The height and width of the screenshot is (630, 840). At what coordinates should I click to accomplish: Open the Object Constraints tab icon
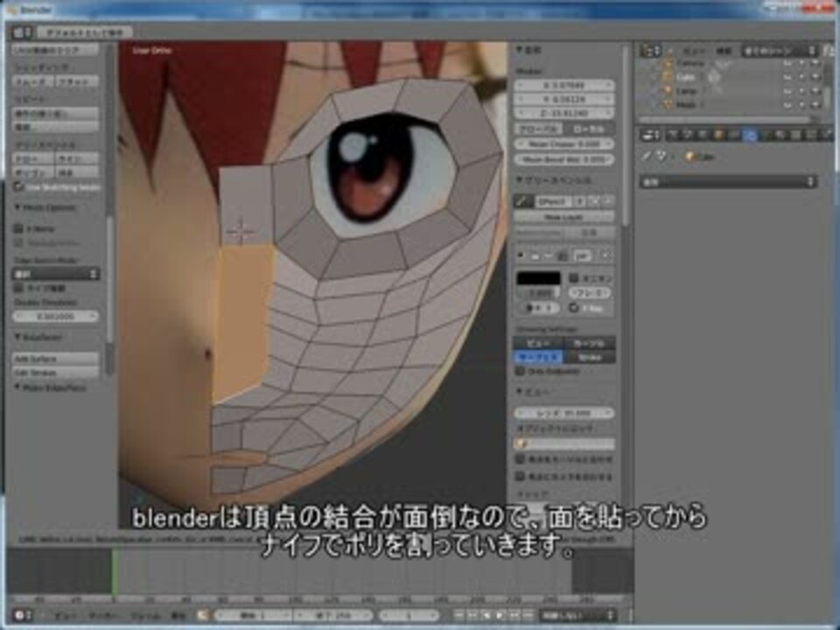pyautogui.click(x=734, y=136)
